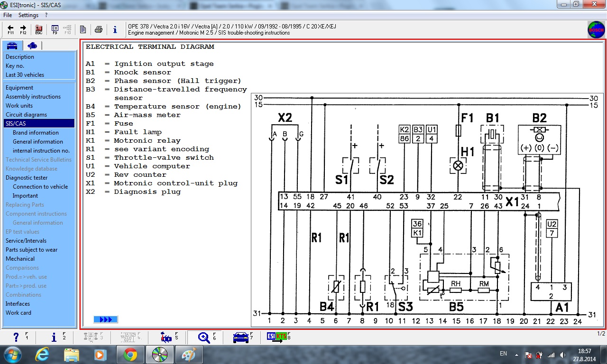Screen dimensions: 607x364
Task: Switch to the car vehicle tab
Action: [x=12, y=45]
